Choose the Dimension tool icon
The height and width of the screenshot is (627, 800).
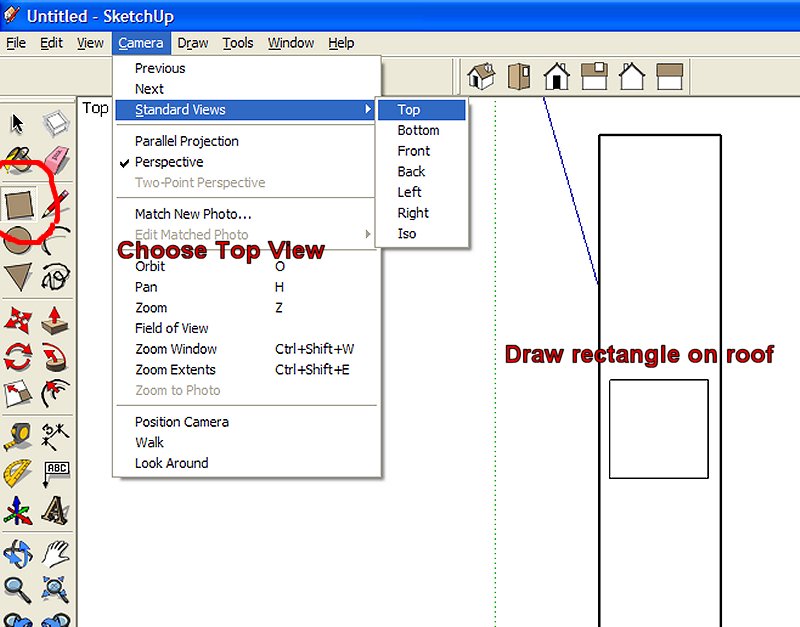(x=55, y=437)
